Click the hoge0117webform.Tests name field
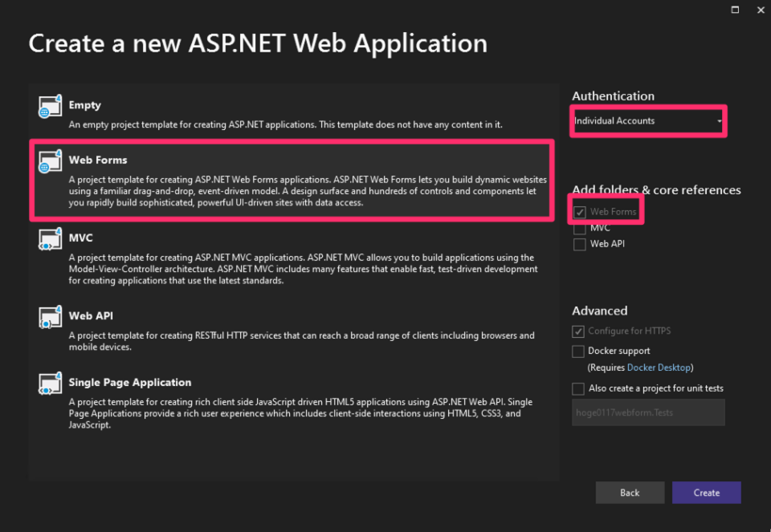The image size is (771, 532). click(x=648, y=412)
